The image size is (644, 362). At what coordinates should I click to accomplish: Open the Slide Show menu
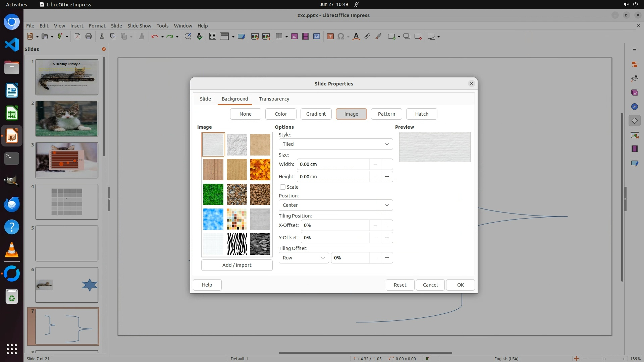139,26
